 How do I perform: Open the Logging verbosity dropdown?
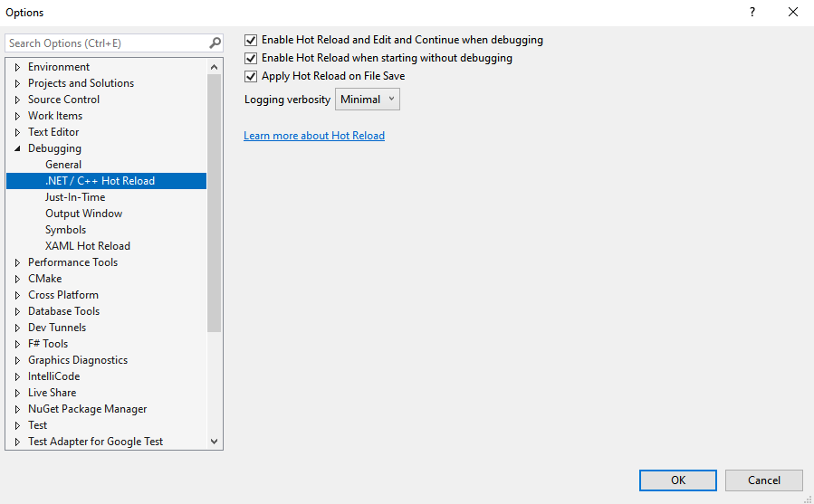pyautogui.click(x=368, y=100)
